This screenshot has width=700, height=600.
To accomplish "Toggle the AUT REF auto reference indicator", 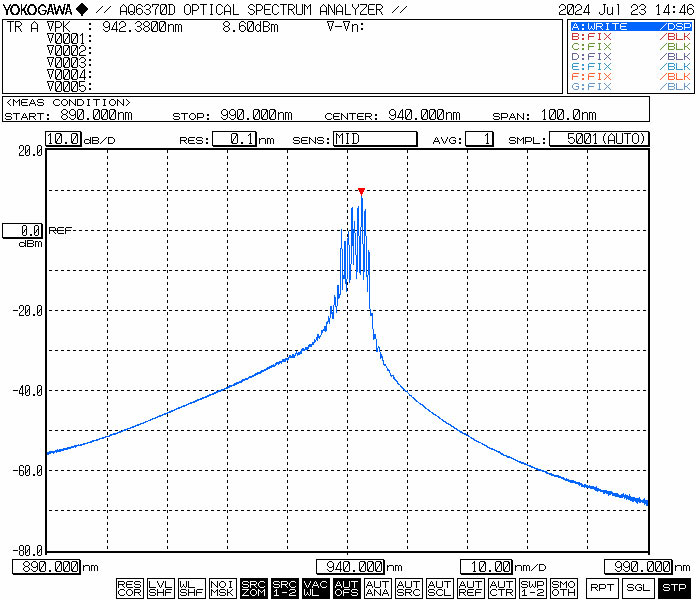I will tap(471, 588).
